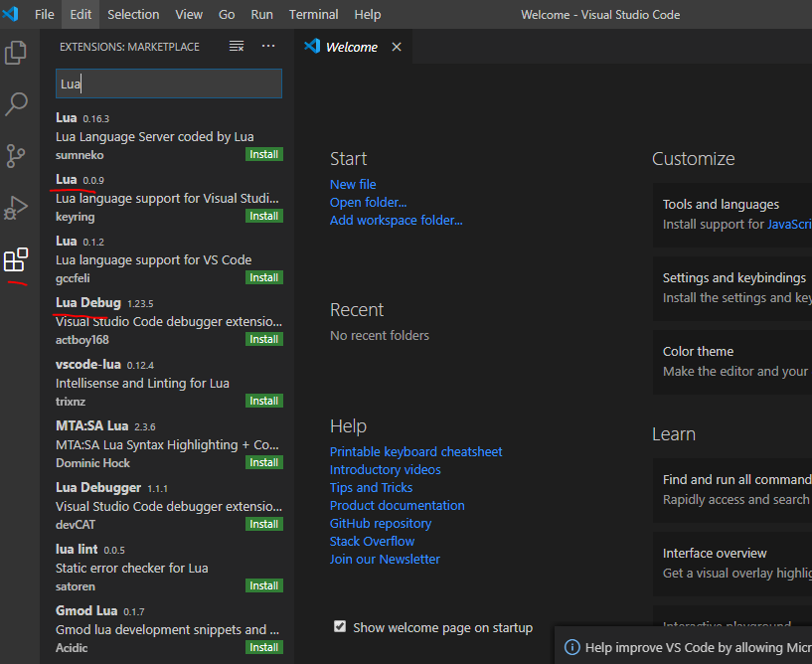Open lua lint 0.0.5 extension entry
Screen dimensions: 812x664
pyautogui.click(x=167, y=568)
